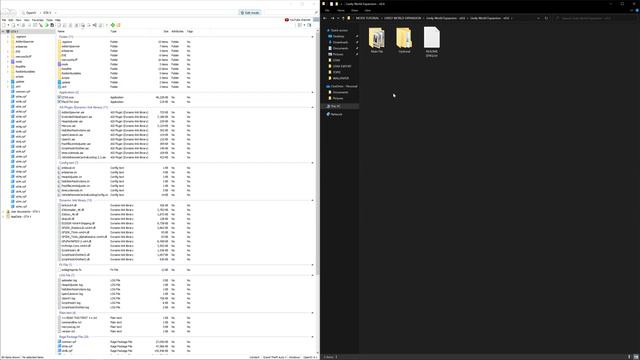Click the orange toolbar icon beside the green one
The image size is (640, 360).
[118, 25]
